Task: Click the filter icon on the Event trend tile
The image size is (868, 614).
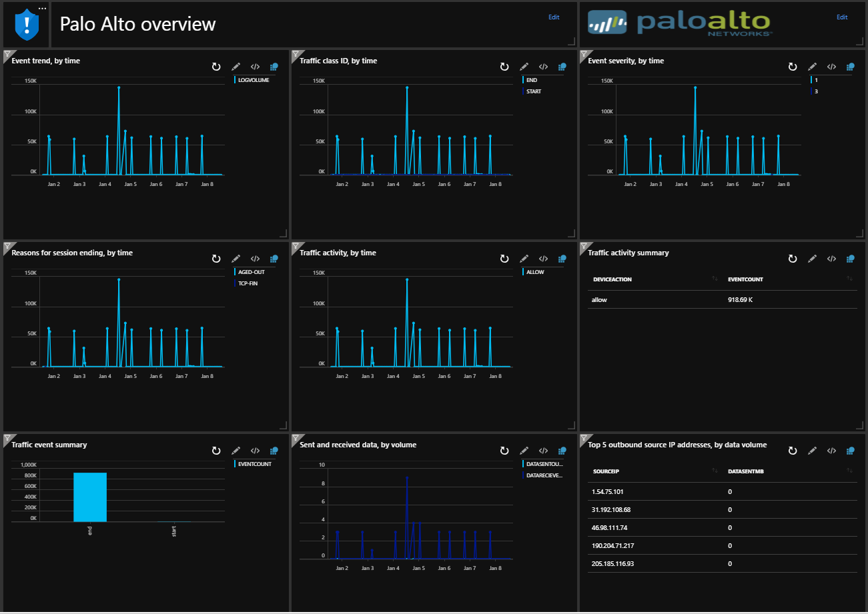Action: 7,53
